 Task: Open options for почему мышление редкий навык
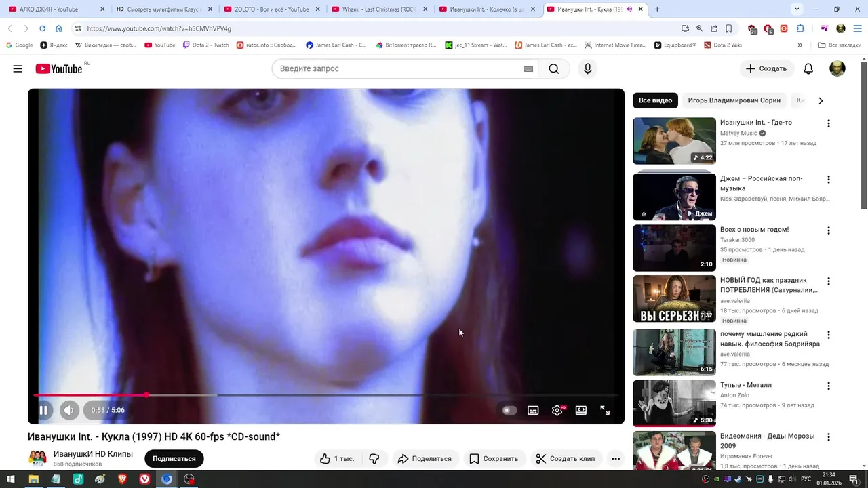tap(828, 335)
